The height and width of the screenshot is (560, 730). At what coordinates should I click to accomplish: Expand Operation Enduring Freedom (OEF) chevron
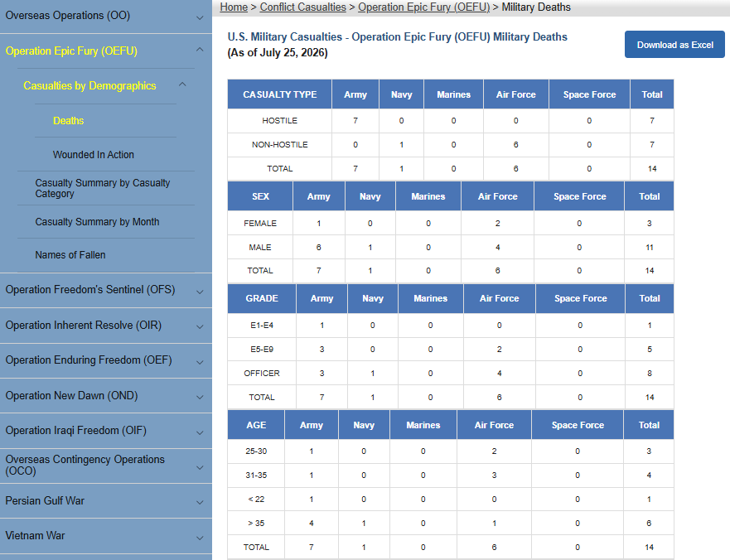[x=200, y=362]
